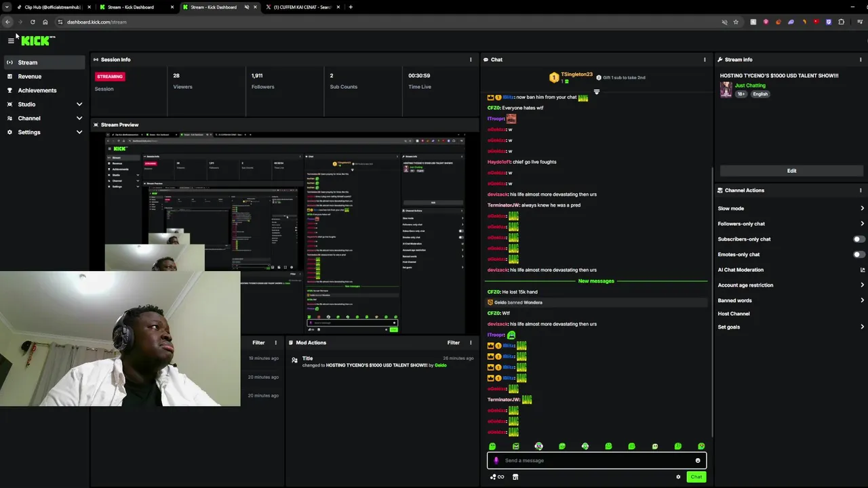Expand the Settings sidebar section
The image size is (868, 488).
point(45,132)
